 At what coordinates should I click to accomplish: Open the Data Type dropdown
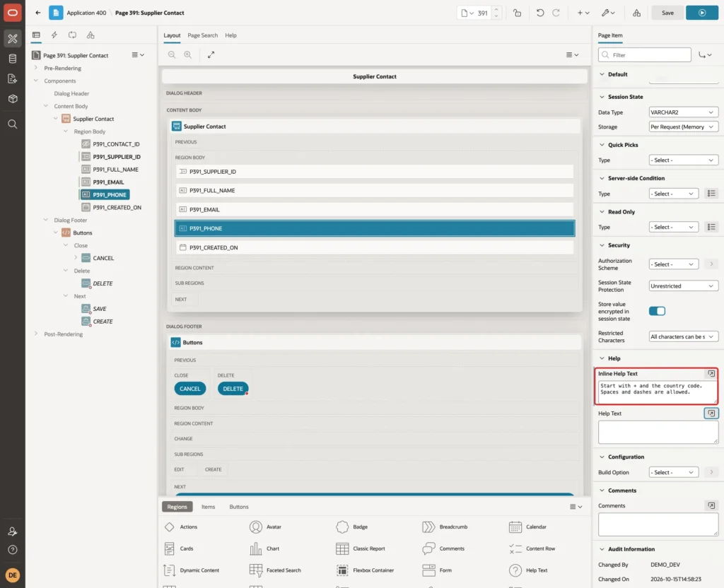point(684,112)
